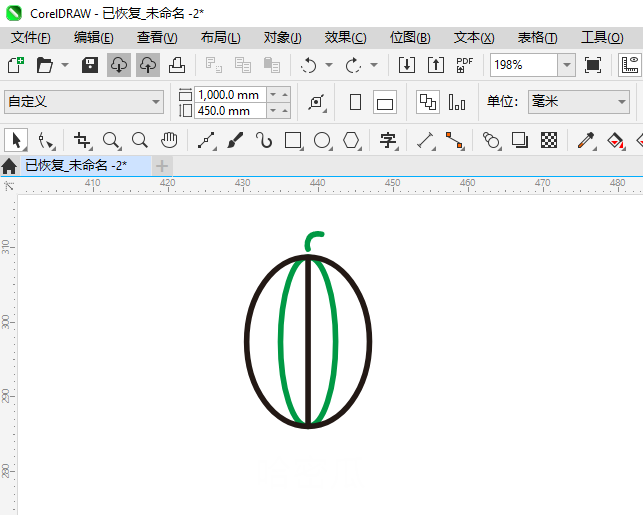The width and height of the screenshot is (643, 515).
Task: Expand the page size preset dropdown
Action: (156, 102)
